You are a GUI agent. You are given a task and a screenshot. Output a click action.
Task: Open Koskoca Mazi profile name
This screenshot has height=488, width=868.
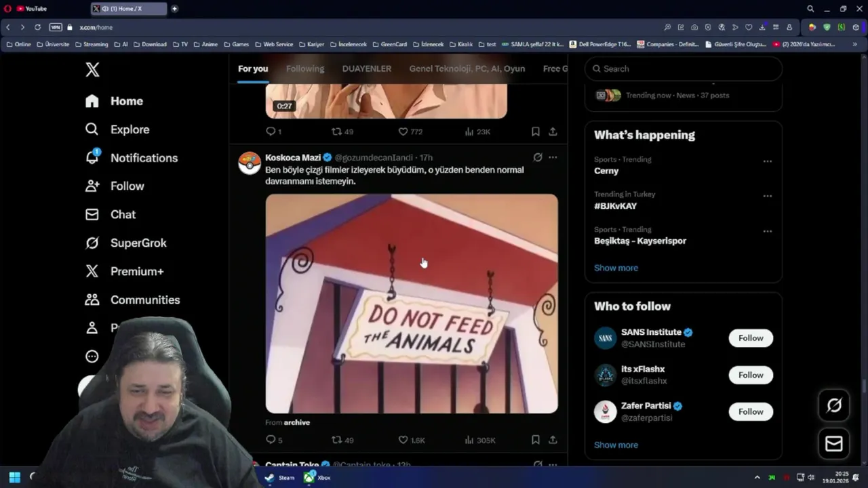click(293, 157)
